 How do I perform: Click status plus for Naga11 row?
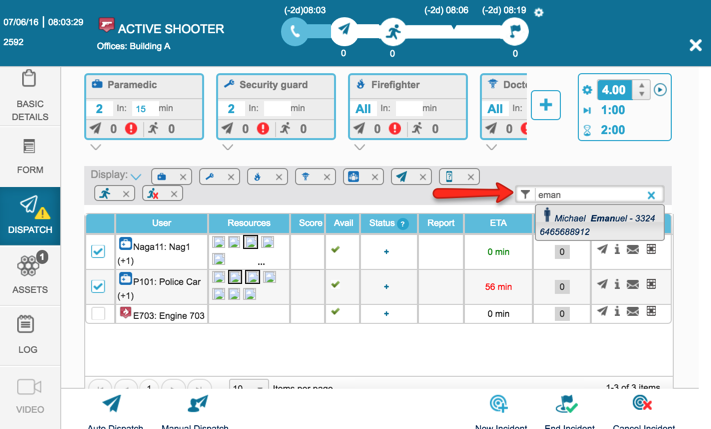[386, 252]
